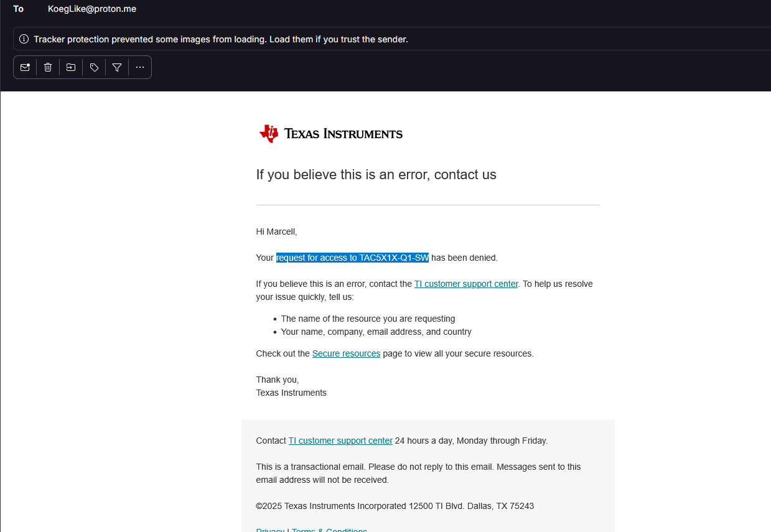Viewport: 771px width, 532px height.
Task: Move the message to a folder
Action: pos(70,67)
